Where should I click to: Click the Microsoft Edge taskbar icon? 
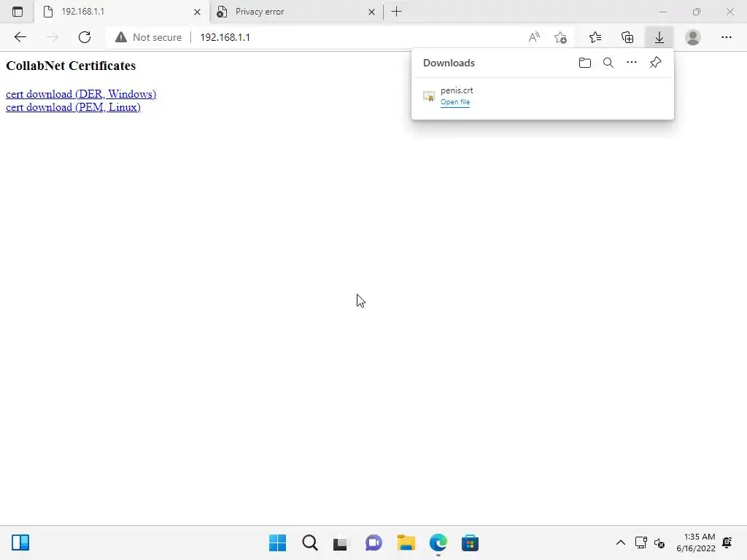tap(438, 542)
